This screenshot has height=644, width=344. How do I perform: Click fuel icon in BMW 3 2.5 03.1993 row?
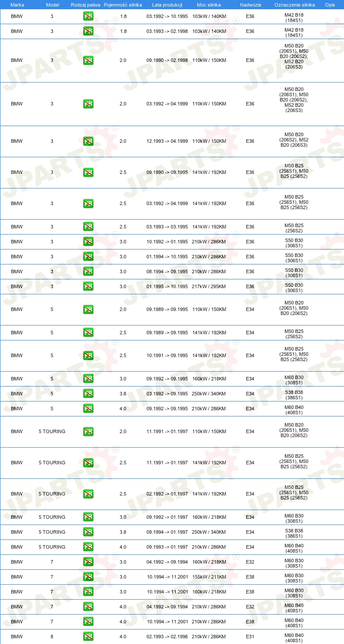point(88,227)
